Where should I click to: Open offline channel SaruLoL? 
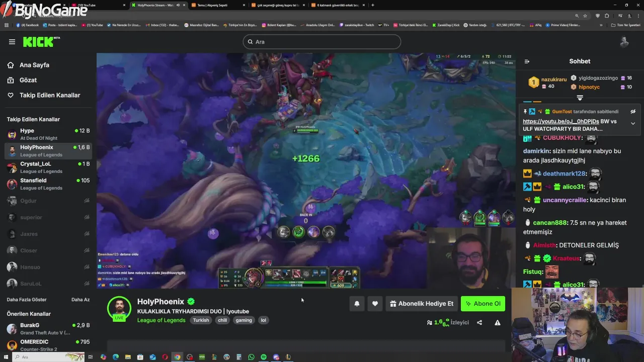[48, 284]
